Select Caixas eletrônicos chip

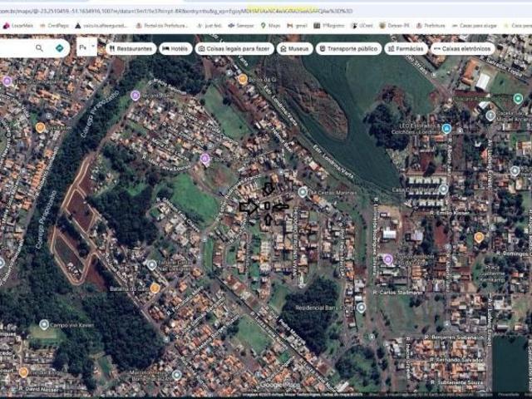pos(463,49)
